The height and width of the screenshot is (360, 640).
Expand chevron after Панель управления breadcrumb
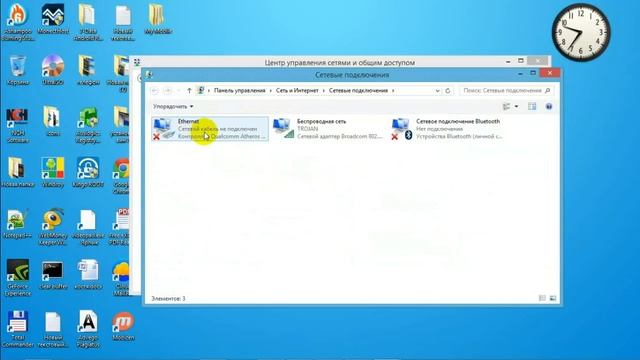pos(271,91)
